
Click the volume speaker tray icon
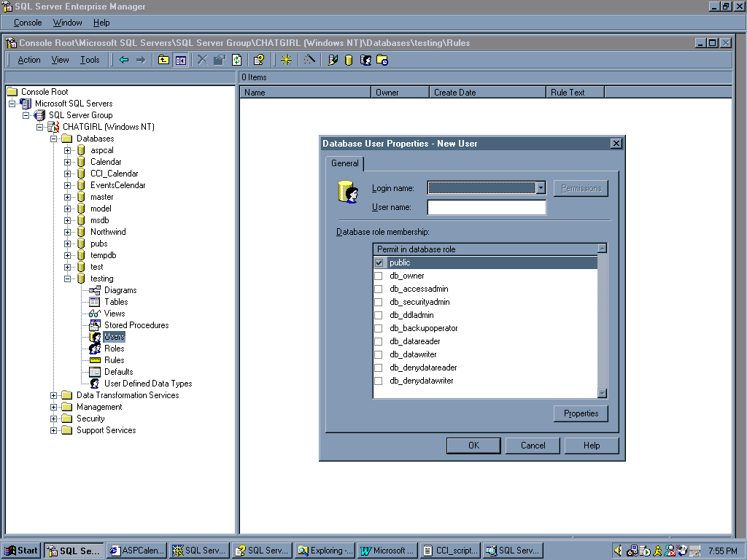pyautogui.click(x=618, y=551)
